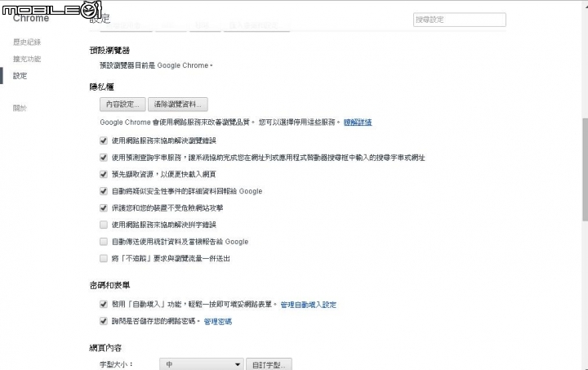588x370 pixels.
Task: Toggle 詢問是否儲存您的網路密碼 checkbox
Action: tap(104, 321)
